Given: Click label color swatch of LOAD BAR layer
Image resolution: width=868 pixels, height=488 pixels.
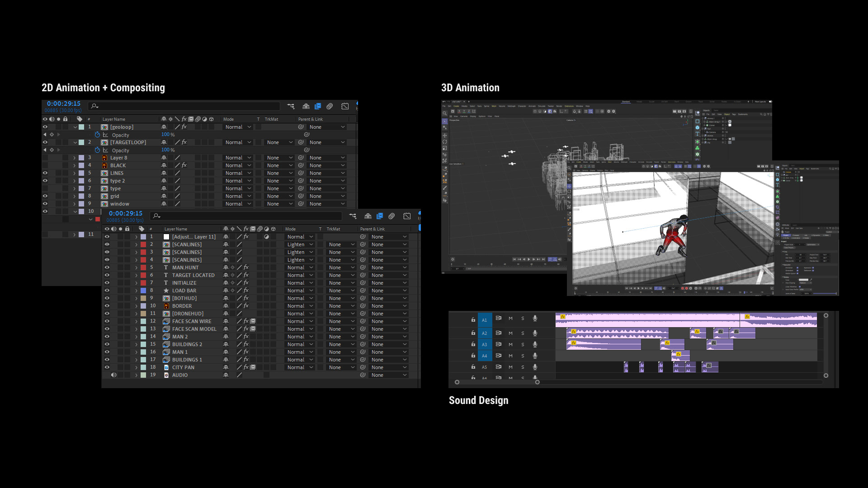Looking at the screenshot, I should [143, 291].
